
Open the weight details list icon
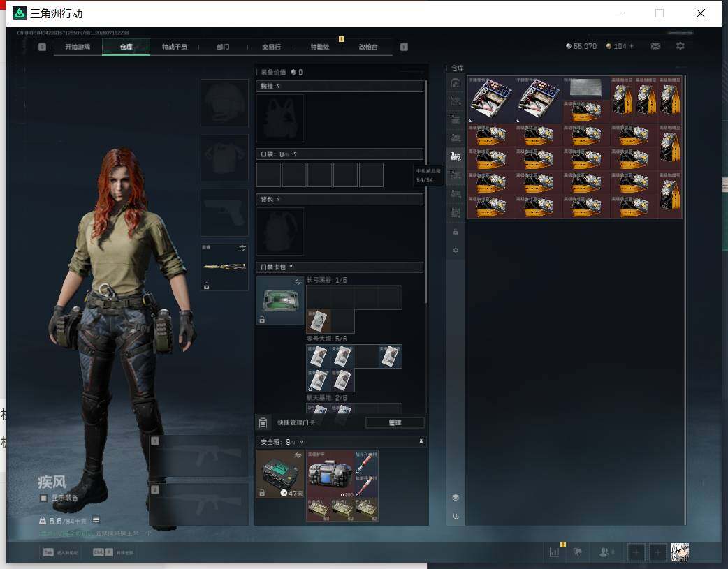96,520
